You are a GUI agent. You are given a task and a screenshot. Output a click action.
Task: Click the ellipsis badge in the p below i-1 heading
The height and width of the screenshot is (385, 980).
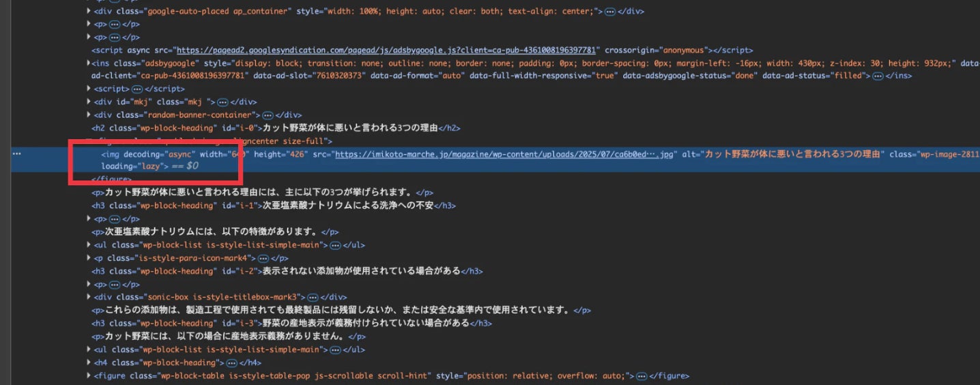point(115,218)
